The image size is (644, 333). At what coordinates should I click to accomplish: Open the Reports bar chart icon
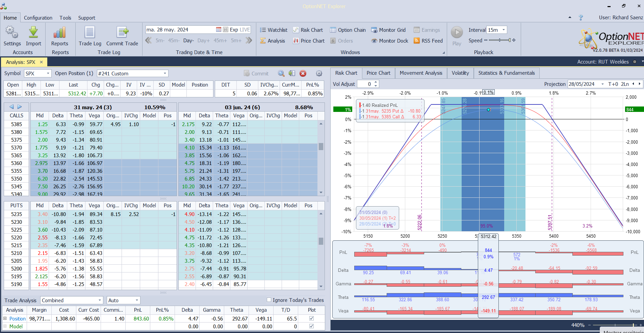[x=59, y=33]
